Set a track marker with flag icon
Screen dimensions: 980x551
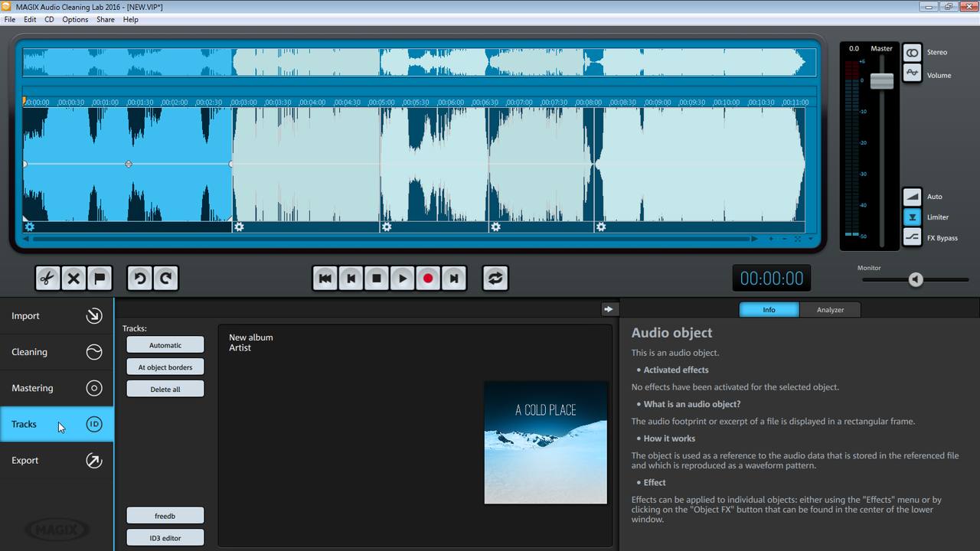tap(100, 279)
